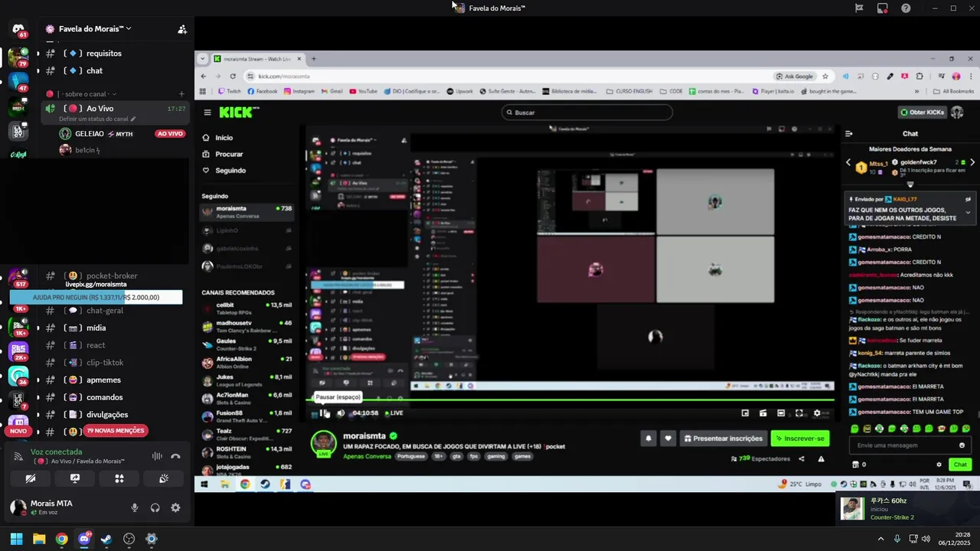This screenshot has height=551, width=980.
Task: Reload the kick.com page
Action: pyautogui.click(x=233, y=76)
